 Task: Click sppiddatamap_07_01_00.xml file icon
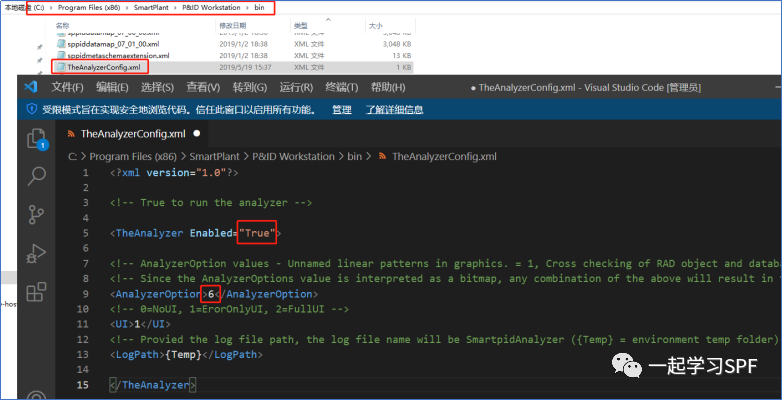tap(61, 44)
